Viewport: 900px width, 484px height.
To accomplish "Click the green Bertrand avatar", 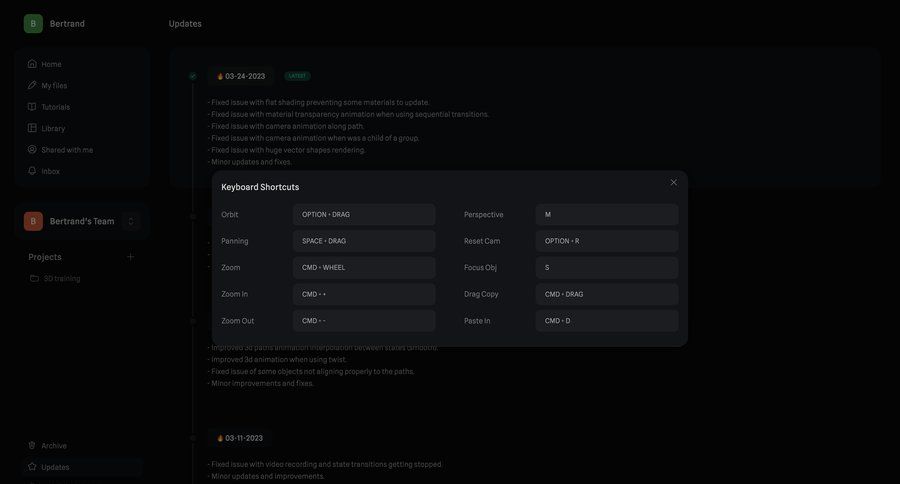I will 33,24.
